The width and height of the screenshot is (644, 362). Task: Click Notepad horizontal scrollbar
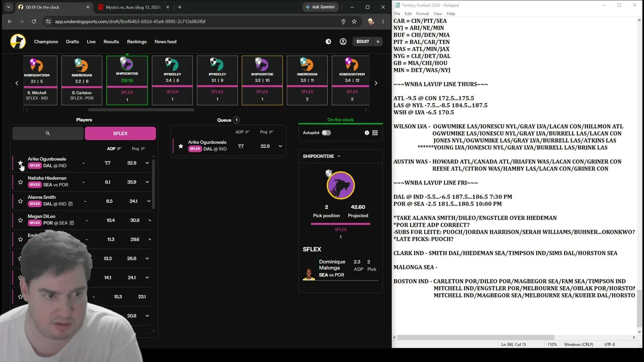tap(475, 337)
